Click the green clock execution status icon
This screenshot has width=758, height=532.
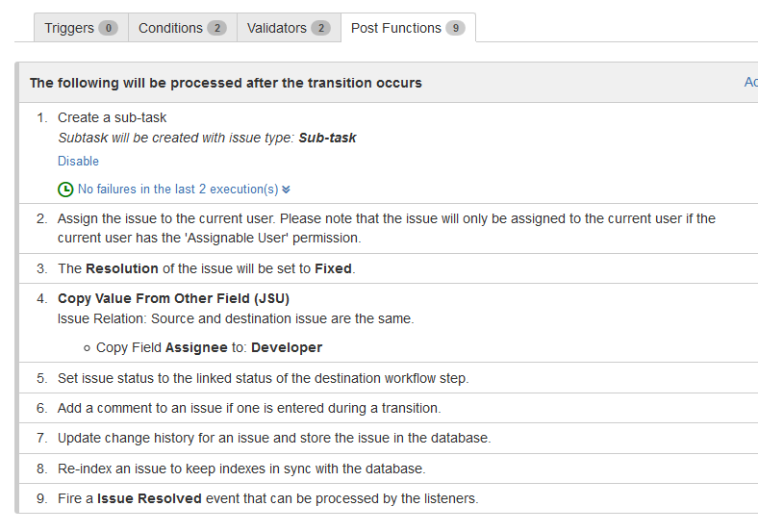point(65,190)
